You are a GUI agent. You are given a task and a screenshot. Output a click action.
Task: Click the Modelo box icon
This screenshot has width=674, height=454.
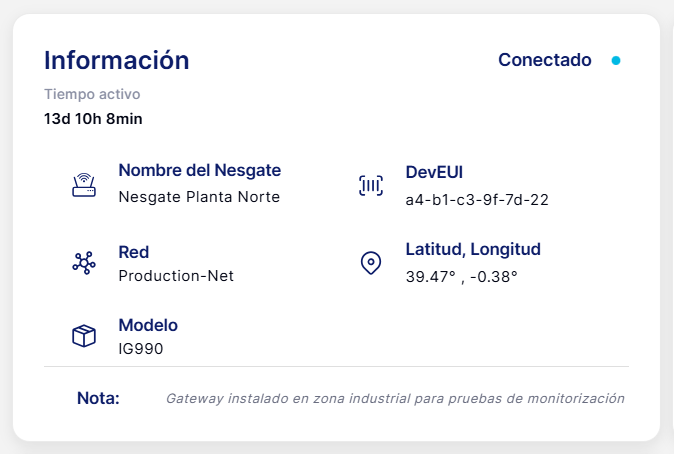click(x=84, y=337)
